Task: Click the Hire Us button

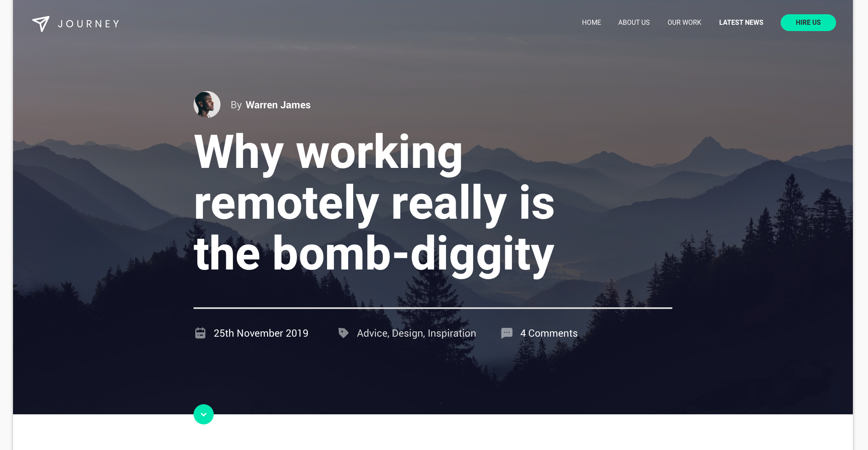Action: pyautogui.click(x=808, y=23)
